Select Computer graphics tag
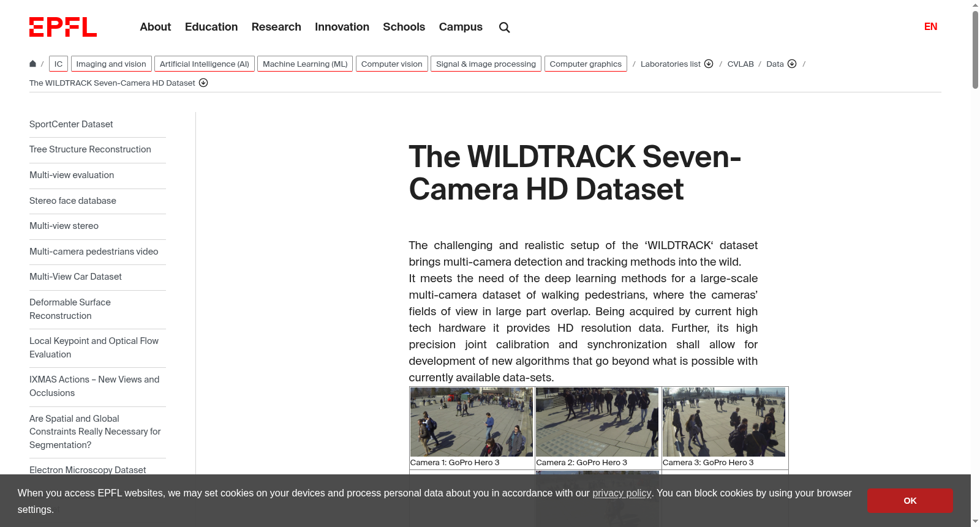The width and height of the screenshot is (980, 527). pyautogui.click(x=586, y=64)
